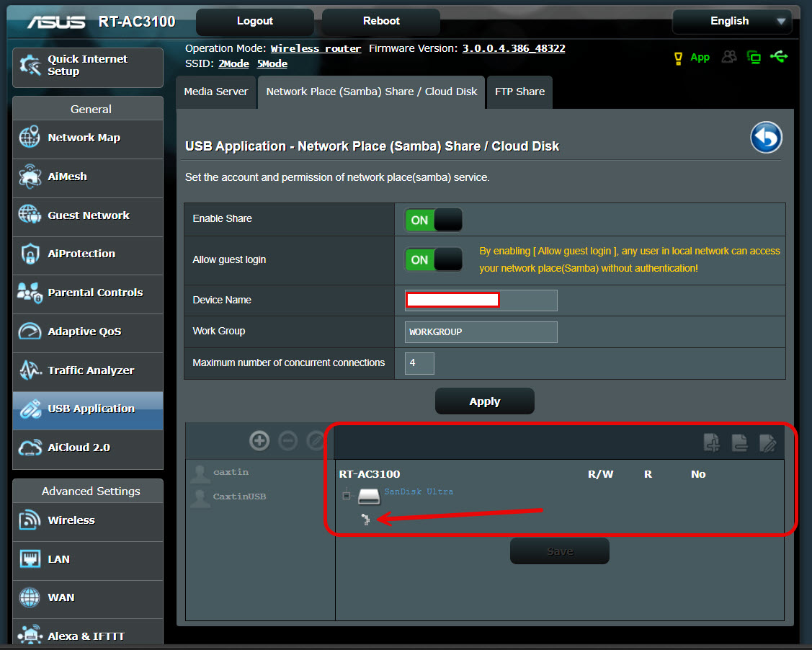Viewport: 812px width, 650px height.
Task: Select the caxtin user account
Action: coord(231,472)
